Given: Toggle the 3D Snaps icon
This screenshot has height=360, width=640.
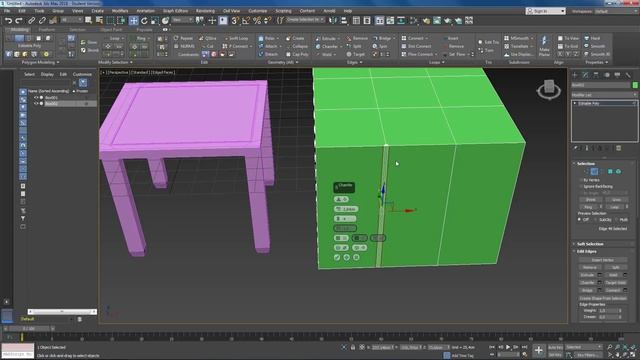Looking at the screenshot, I should [x=235, y=20].
